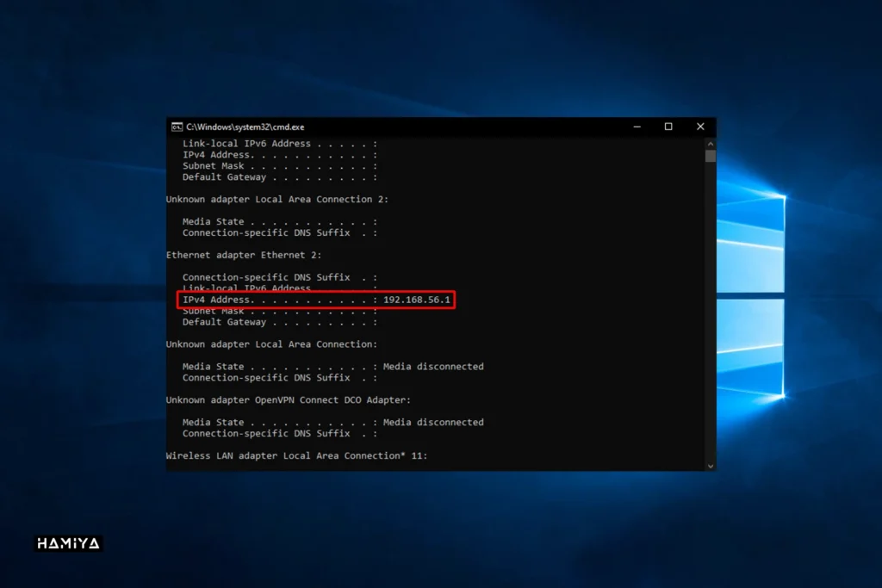Click the 192.168.56.1 IPv4 address

tap(417, 300)
